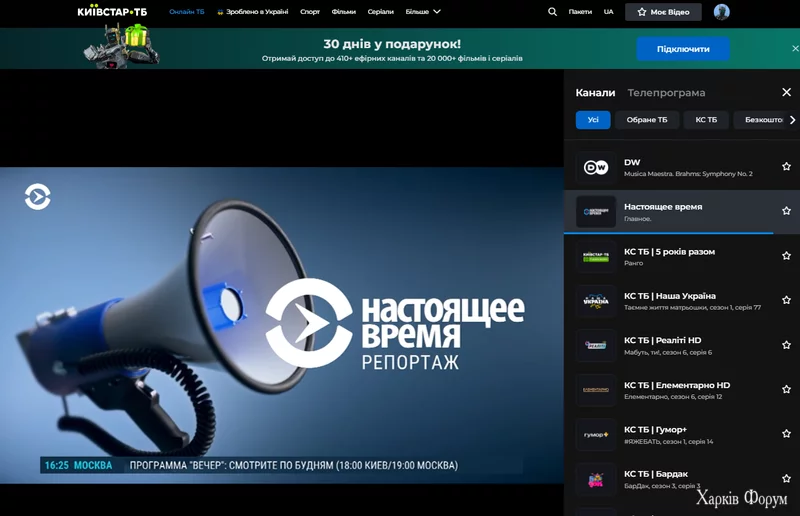The image size is (800, 516).
Task: Open the Серіали menu item
Action: tap(381, 12)
